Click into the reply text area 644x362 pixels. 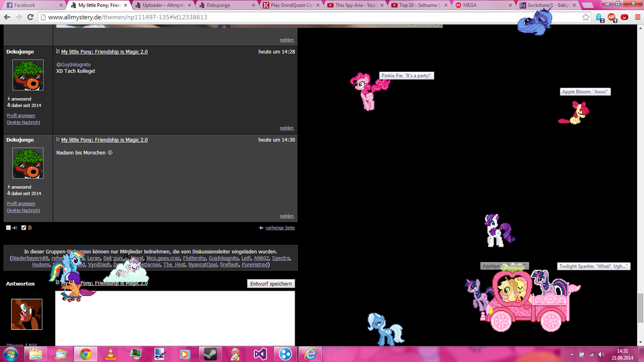175,319
